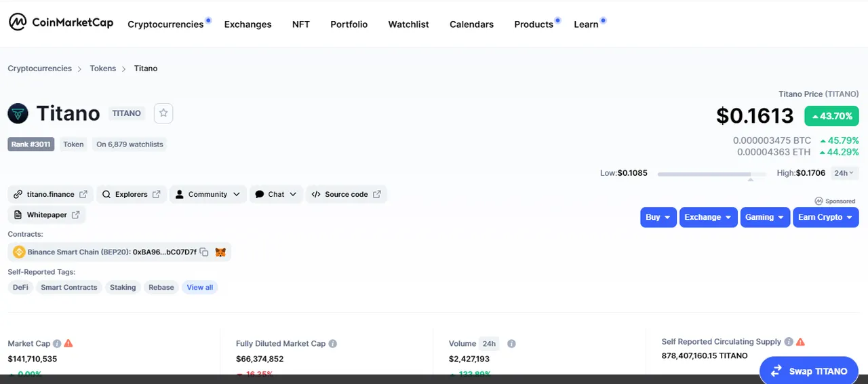
Task: Go to Portfolio
Action: tap(349, 24)
